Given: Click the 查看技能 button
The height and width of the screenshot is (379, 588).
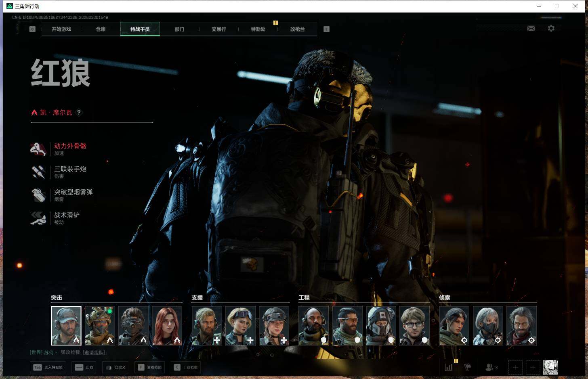Looking at the screenshot, I should [x=150, y=367].
